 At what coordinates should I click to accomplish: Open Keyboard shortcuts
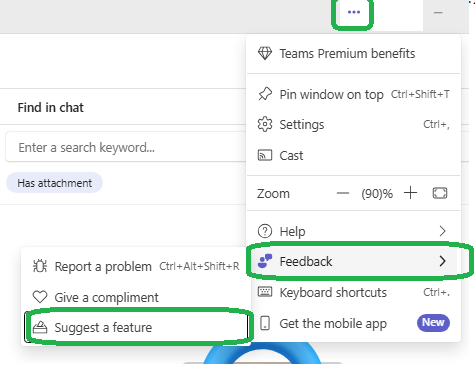(353, 292)
